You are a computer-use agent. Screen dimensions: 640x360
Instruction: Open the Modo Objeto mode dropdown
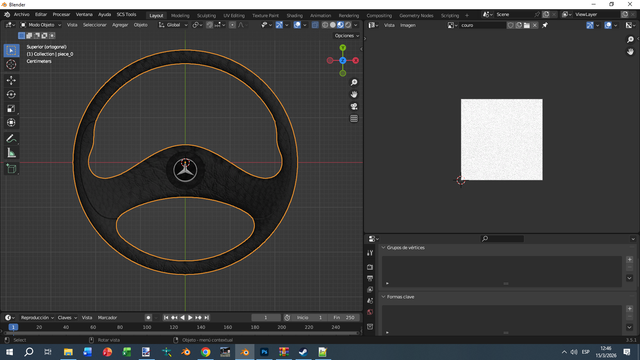point(40,25)
